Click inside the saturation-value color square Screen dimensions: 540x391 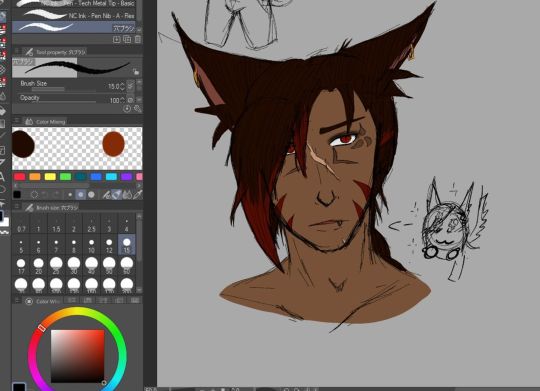click(77, 356)
